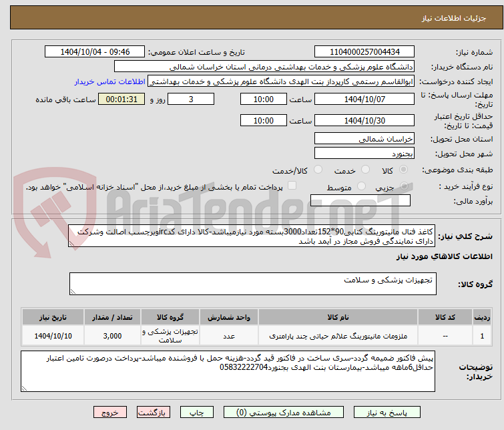Click the quantity cell 3,000

[112, 336]
